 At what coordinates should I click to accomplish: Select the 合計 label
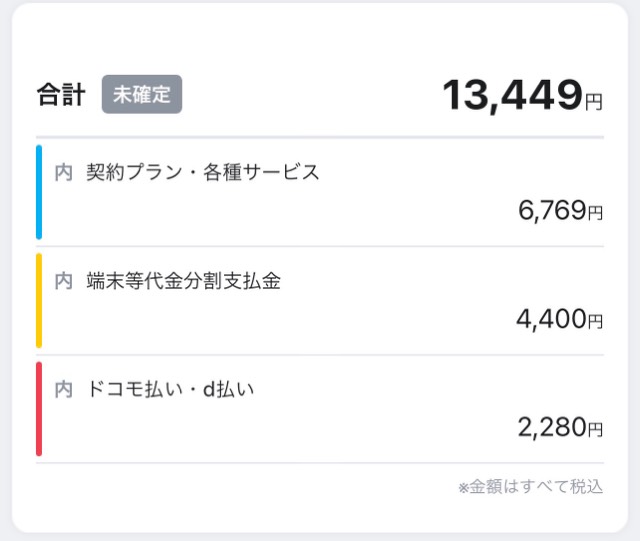61,95
